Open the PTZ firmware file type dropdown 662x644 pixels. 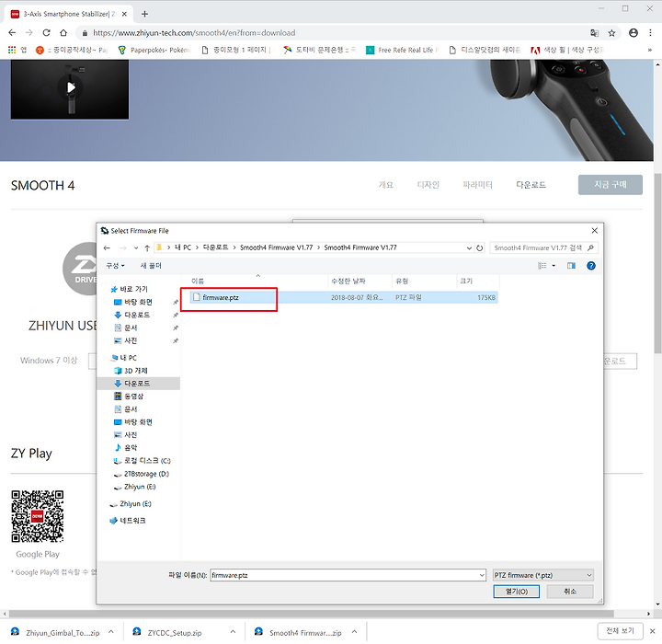point(543,575)
